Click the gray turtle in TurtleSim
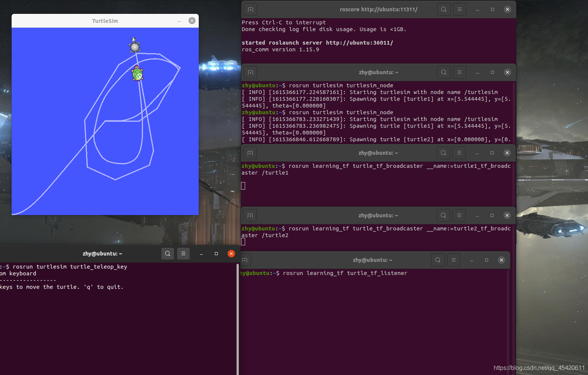The width and height of the screenshot is (588, 375). 135,45
